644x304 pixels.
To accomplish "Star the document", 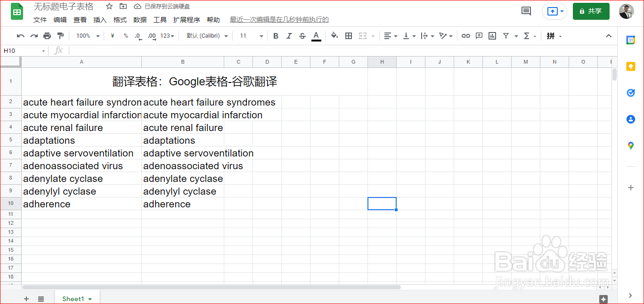I will pos(109,7).
